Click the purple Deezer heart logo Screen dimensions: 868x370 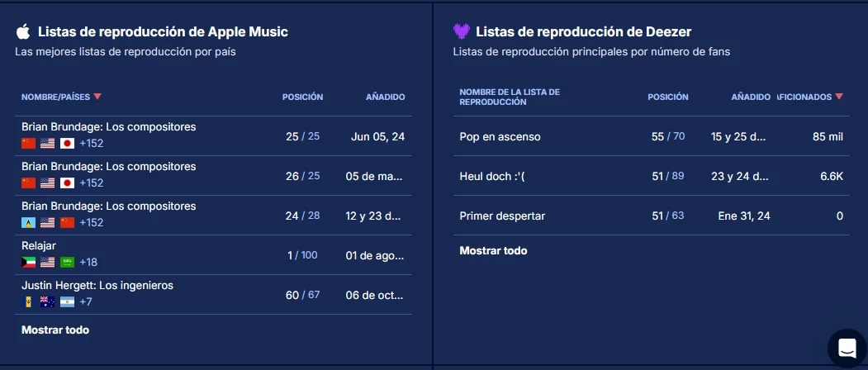462,32
